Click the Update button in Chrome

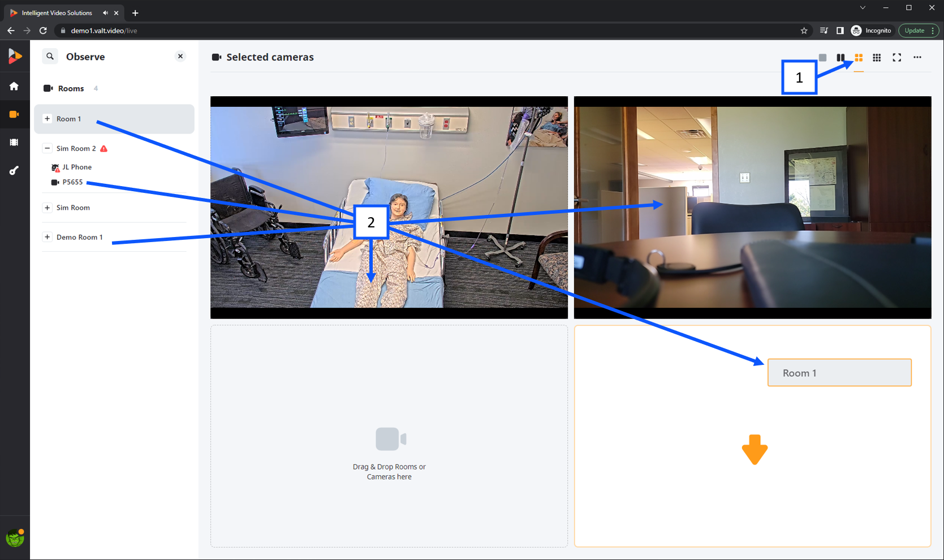click(x=915, y=31)
